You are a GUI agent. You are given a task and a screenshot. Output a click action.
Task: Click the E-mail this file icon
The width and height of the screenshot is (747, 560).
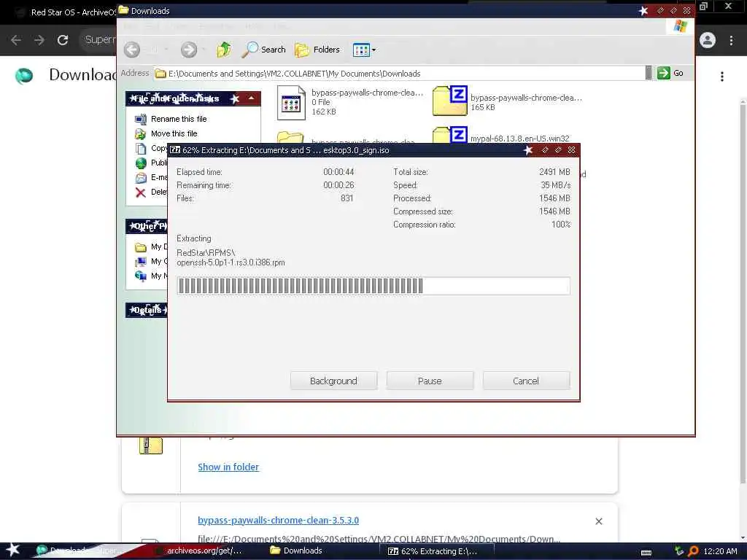coord(141,178)
